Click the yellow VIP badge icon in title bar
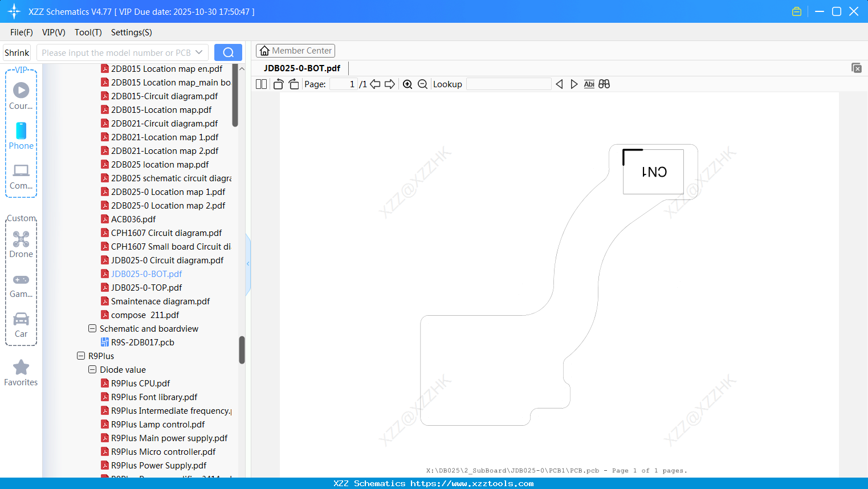The width and height of the screenshot is (868, 489). [x=797, y=11]
